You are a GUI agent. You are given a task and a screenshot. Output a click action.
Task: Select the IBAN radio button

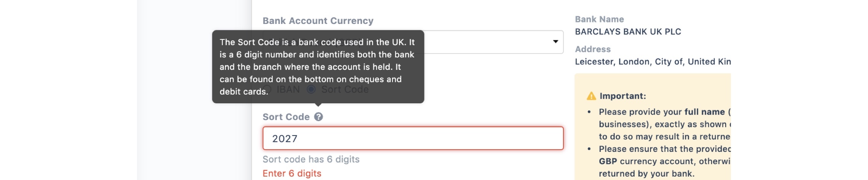pos(268,90)
